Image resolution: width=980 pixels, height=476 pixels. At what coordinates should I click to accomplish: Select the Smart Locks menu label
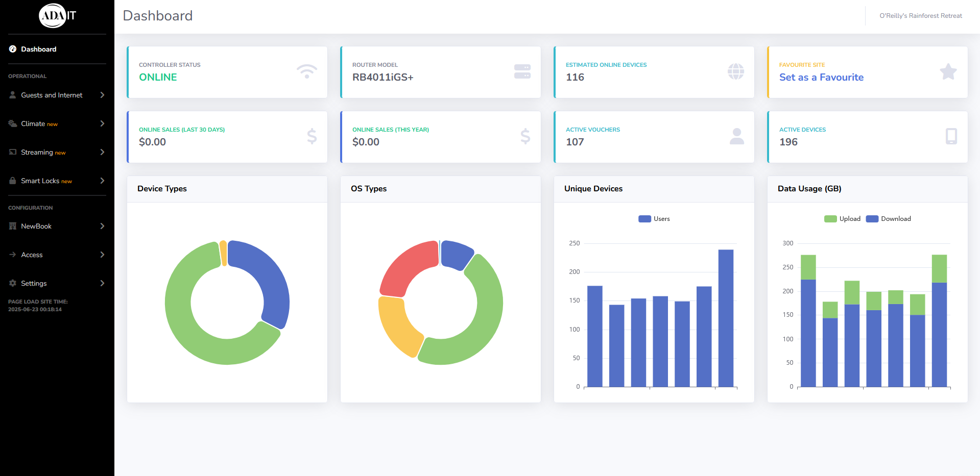tap(40, 181)
